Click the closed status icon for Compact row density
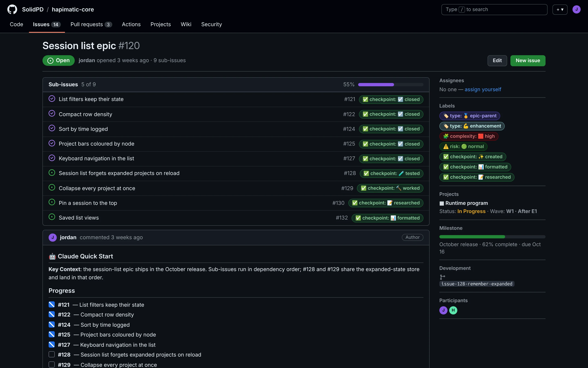 click(x=52, y=113)
